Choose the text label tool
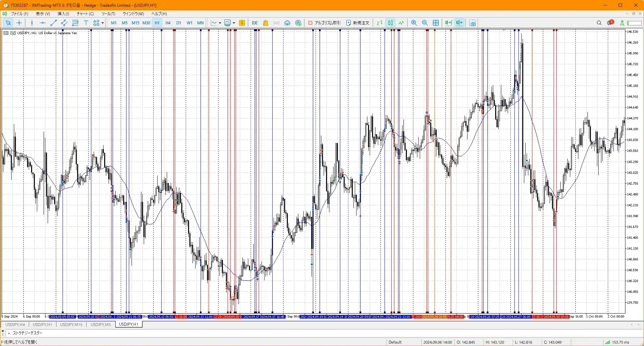Image resolution: width=644 pixels, height=346 pixels. click(86, 23)
